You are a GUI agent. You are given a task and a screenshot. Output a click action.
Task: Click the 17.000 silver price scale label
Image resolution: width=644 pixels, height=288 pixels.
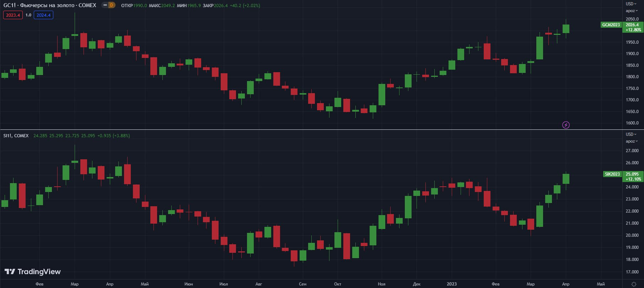pyautogui.click(x=632, y=272)
